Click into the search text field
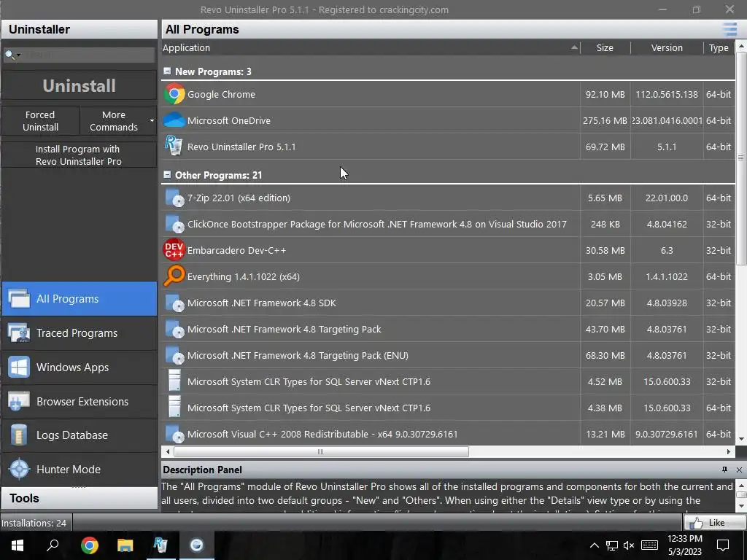Image resolution: width=747 pixels, height=560 pixels. pyautogui.click(x=88, y=55)
